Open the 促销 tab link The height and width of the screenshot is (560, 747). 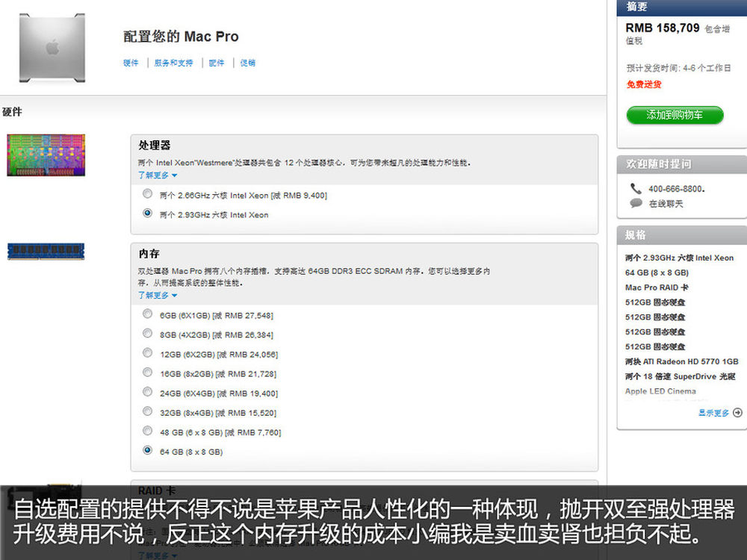pyautogui.click(x=248, y=63)
